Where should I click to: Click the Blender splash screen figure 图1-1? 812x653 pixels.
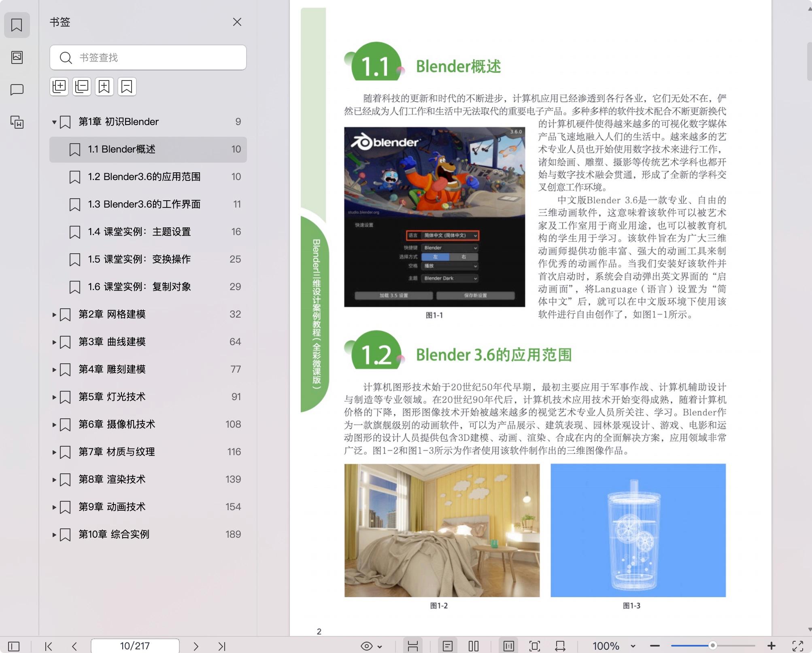point(434,217)
